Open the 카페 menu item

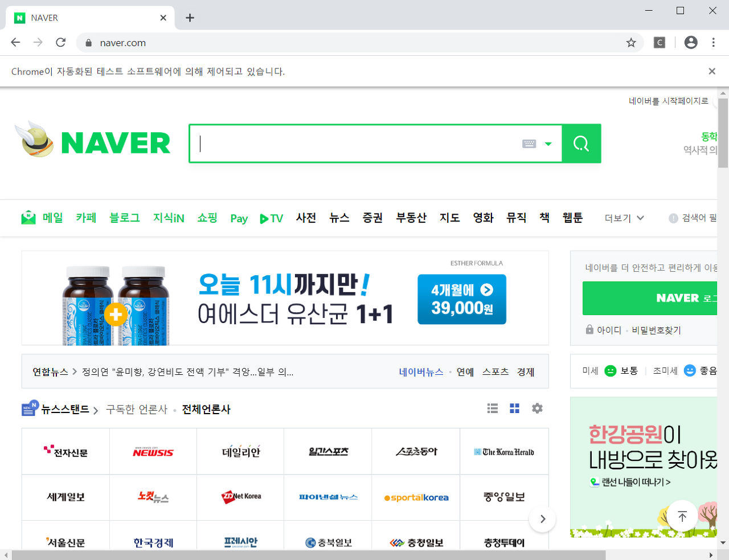click(x=86, y=218)
